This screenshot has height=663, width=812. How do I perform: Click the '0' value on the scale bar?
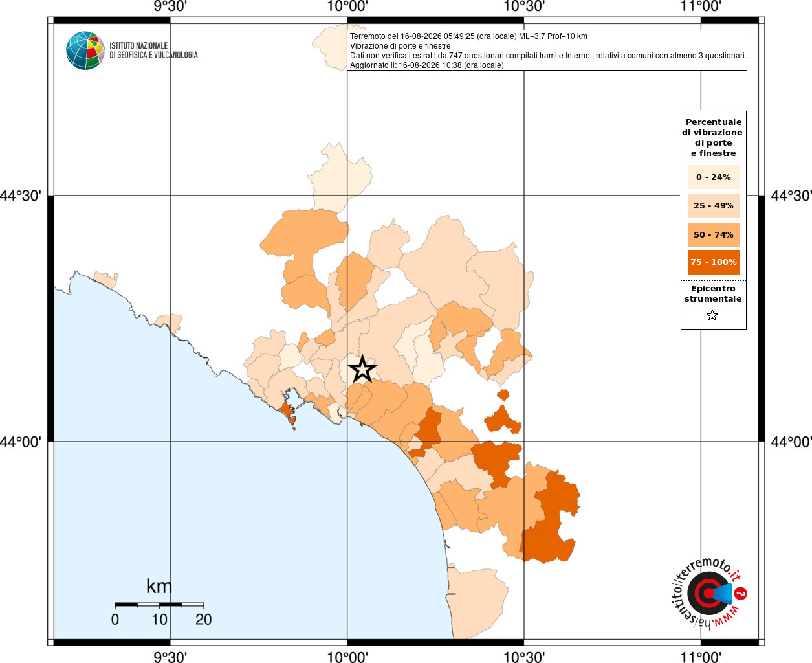click(115, 620)
